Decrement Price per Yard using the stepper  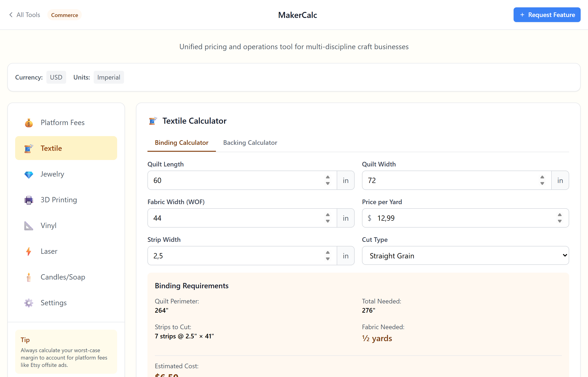(560, 221)
